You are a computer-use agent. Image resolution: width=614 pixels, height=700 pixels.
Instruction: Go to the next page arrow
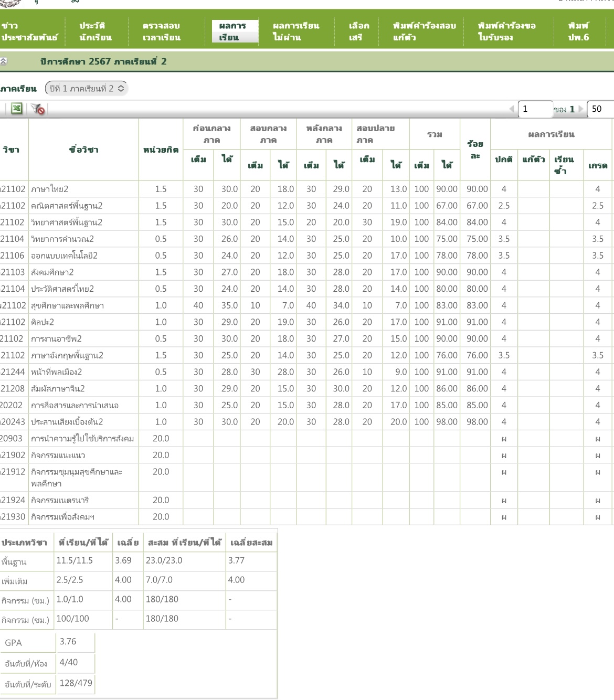[580, 109]
